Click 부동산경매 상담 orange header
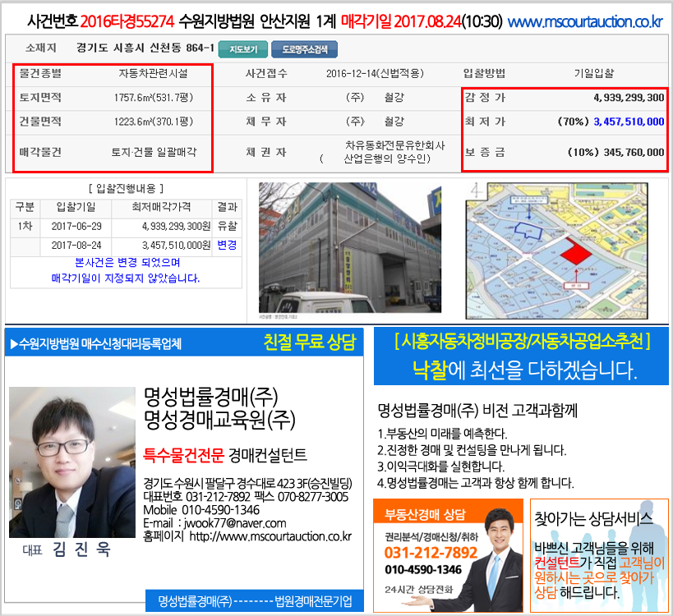 point(425,515)
